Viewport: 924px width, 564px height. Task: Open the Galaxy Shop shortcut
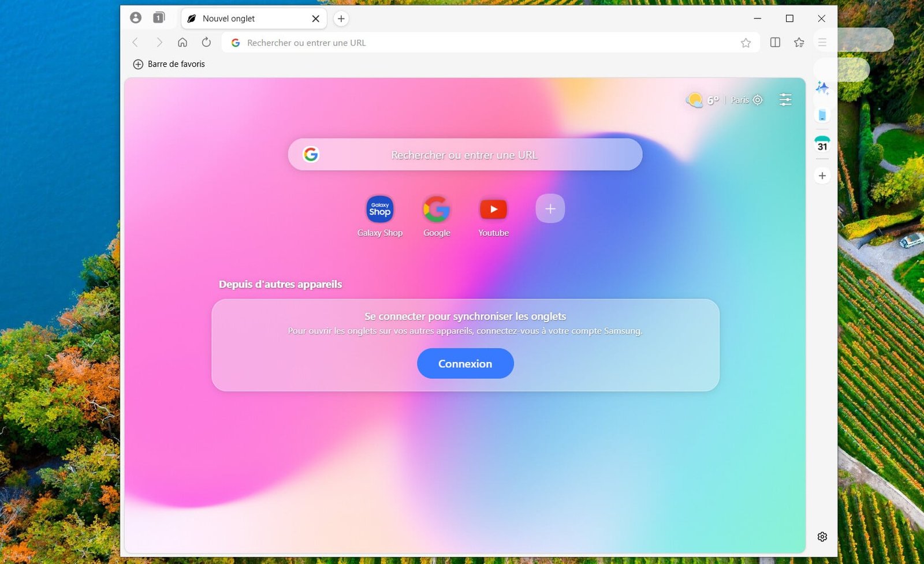pyautogui.click(x=380, y=210)
